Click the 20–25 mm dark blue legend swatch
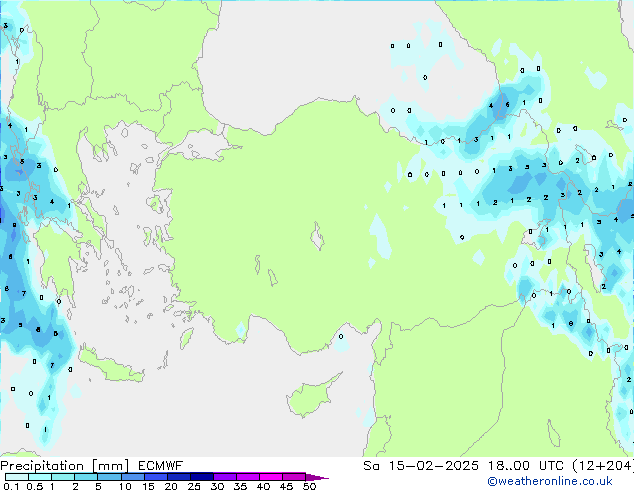This screenshot has width=634, height=490. coord(179,477)
